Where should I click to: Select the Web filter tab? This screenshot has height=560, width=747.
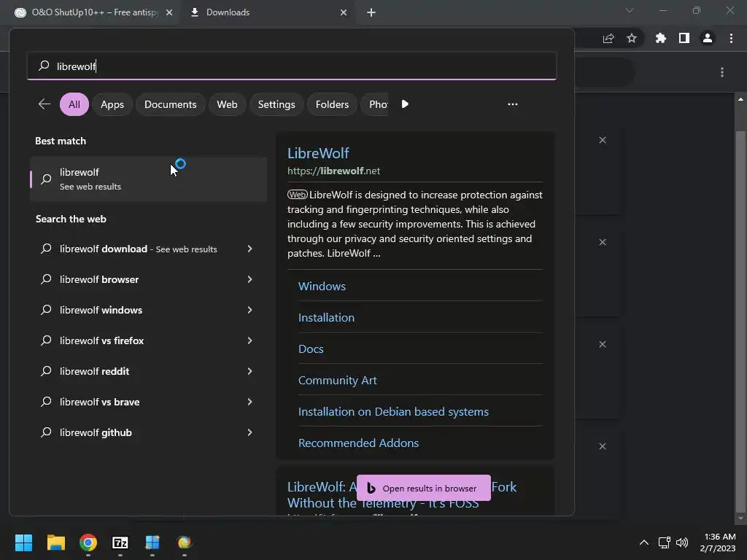[x=228, y=104]
